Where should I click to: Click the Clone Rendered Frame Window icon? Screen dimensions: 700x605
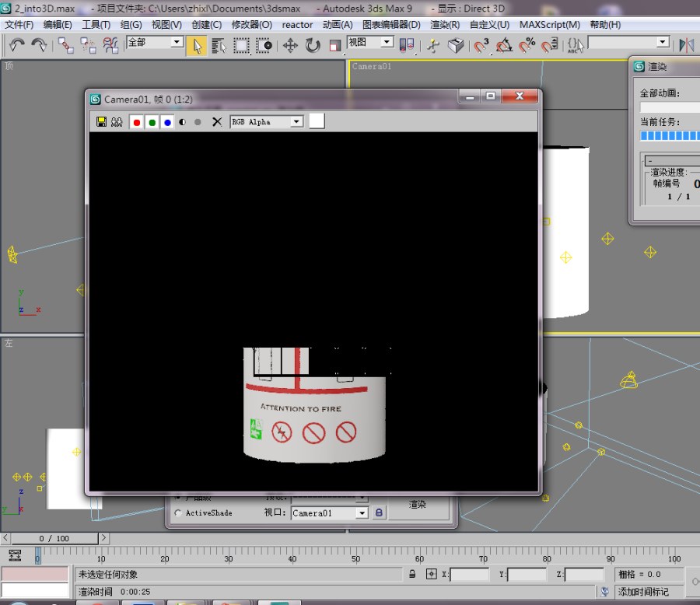117,122
